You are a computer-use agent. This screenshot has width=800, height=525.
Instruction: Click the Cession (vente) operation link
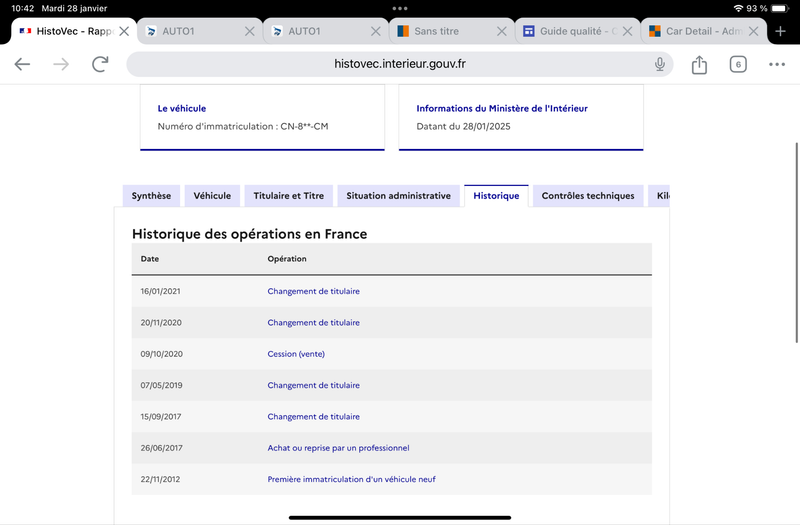tap(296, 354)
